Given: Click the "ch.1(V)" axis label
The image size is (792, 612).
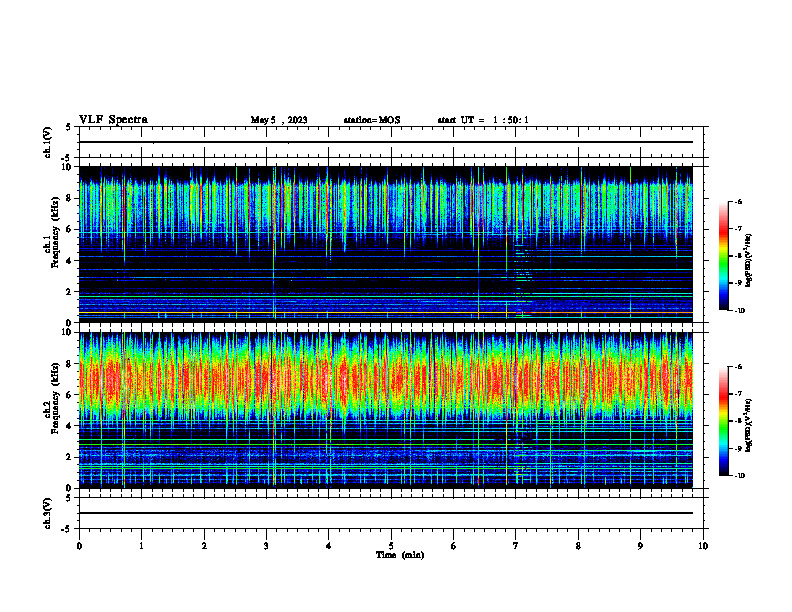Looking at the screenshot, I should coord(47,142).
